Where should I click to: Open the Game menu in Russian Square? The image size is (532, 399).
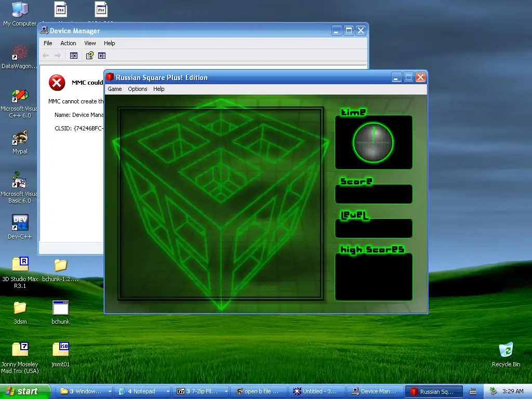click(115, 89)
